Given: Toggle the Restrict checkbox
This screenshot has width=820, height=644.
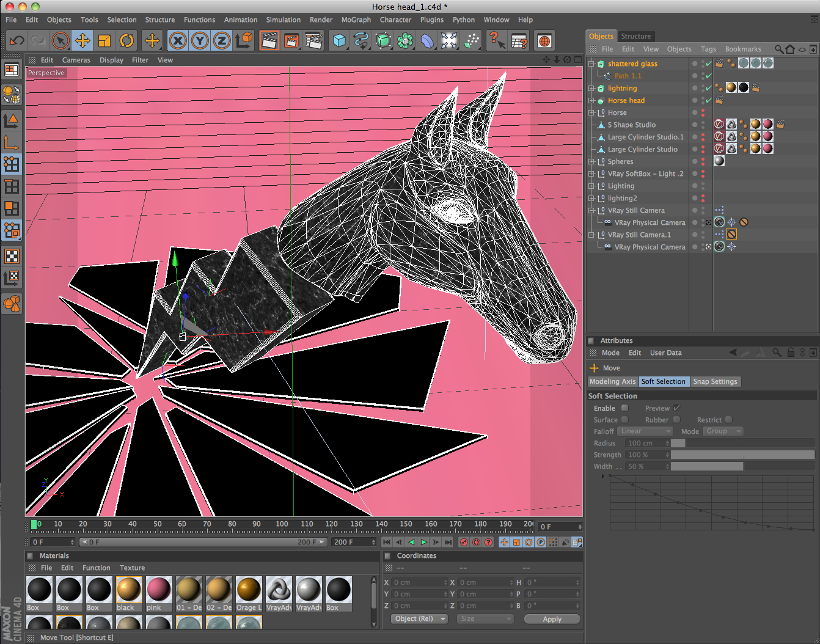Looking at the screenshot, I should pos(728,420).
